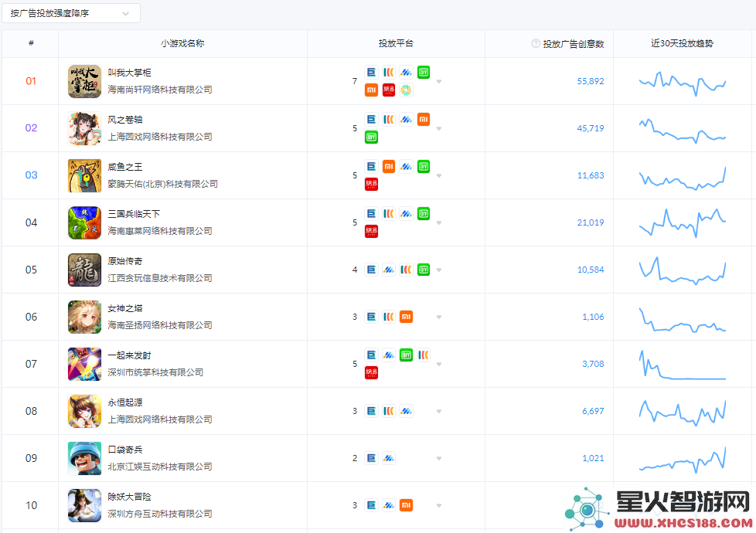Viewport: 756px width, 533px height.
Task: Expand platform list arrow for 女神之塔
Action: tap(439, 317)
